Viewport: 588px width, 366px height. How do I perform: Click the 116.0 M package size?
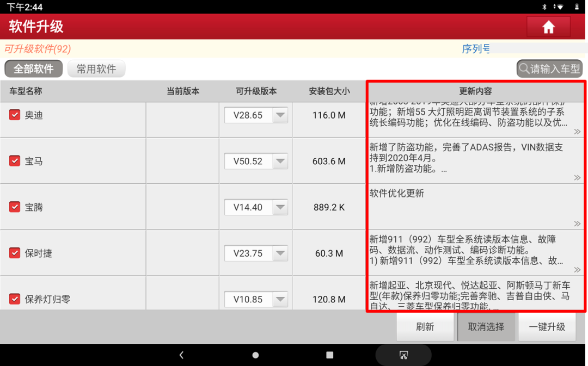329,115
